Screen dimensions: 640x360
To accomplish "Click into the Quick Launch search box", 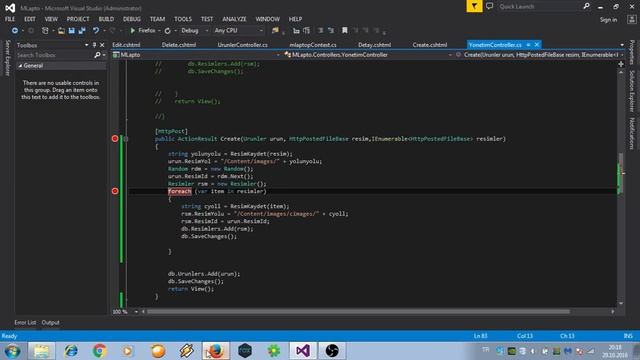I will click(x=539, y=6).
